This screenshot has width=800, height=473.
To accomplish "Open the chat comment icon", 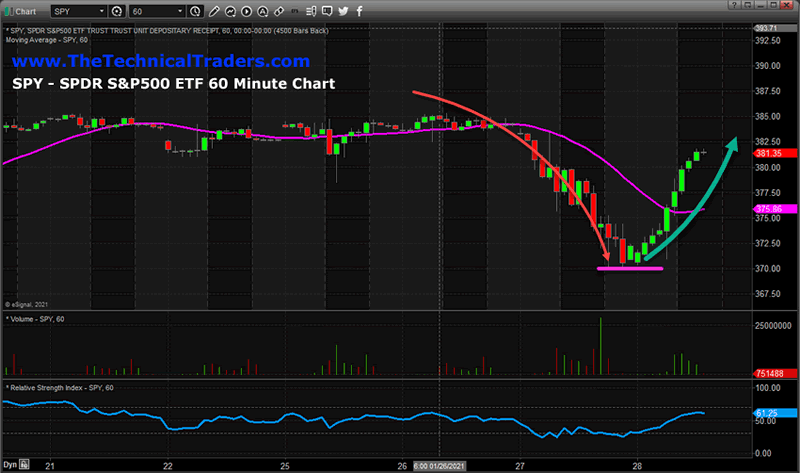I will [x=326, y=12].
